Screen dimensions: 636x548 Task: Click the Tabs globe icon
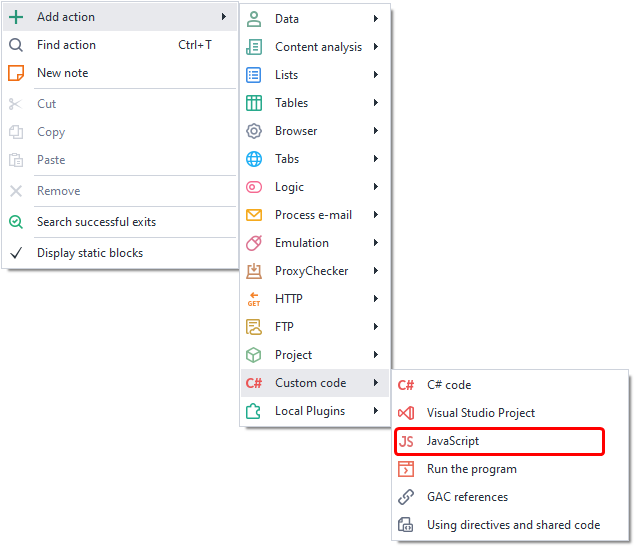(254, 159)
